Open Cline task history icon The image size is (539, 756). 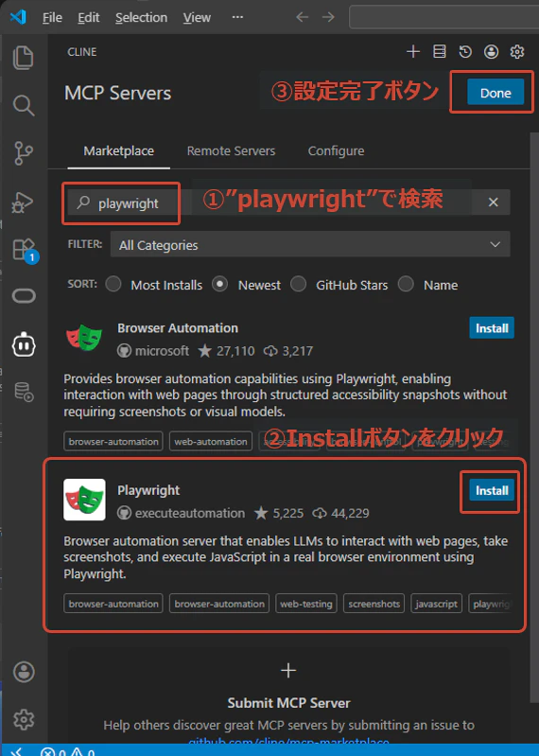point(465,52)
